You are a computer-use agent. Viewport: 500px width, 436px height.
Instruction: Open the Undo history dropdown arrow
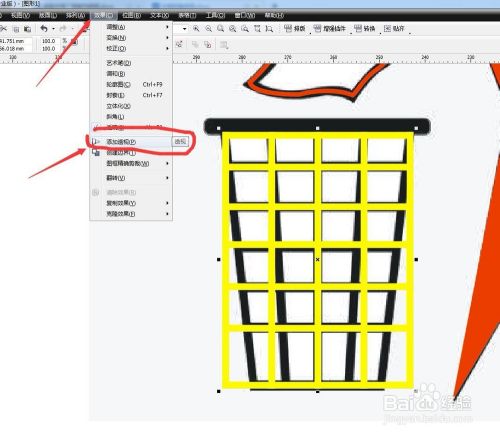pos(53,29)
